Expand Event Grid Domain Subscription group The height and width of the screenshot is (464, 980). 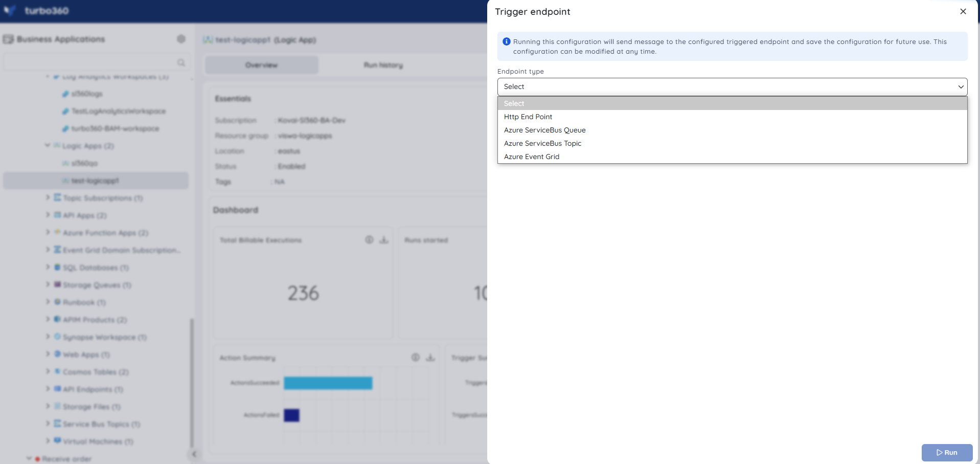(48, 250)
